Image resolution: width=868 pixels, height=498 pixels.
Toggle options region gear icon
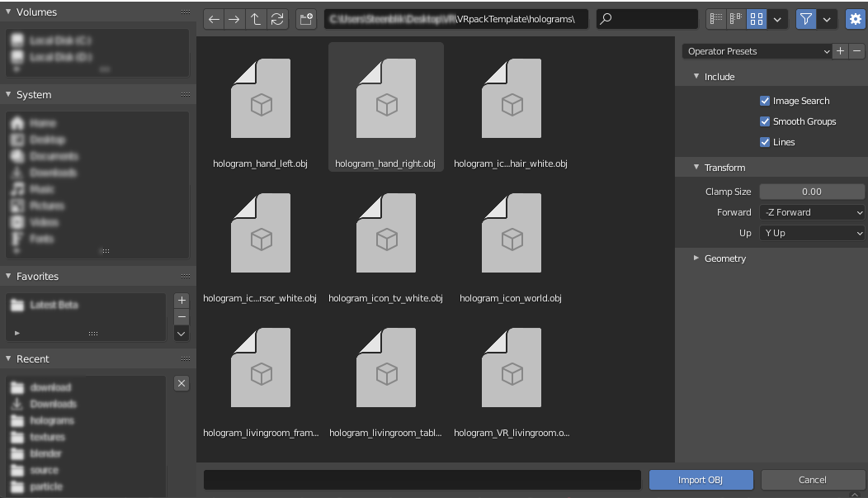pos(856,19)
